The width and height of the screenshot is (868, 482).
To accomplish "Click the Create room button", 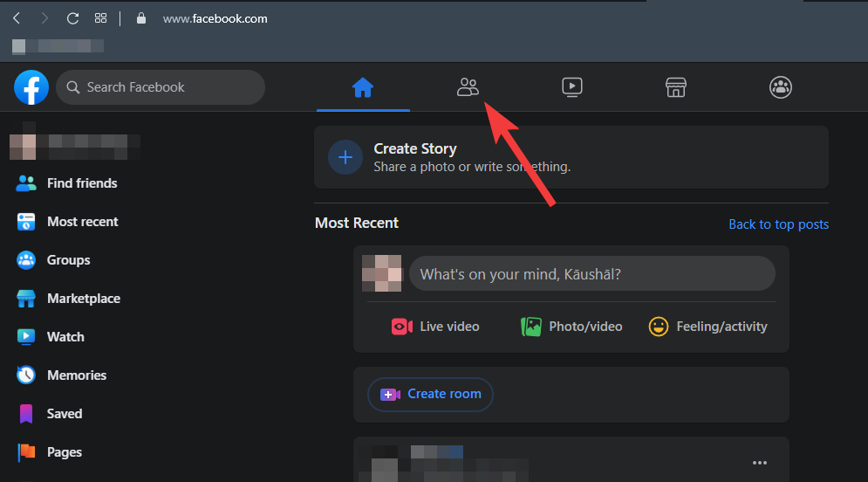I will tap(430, 395).
